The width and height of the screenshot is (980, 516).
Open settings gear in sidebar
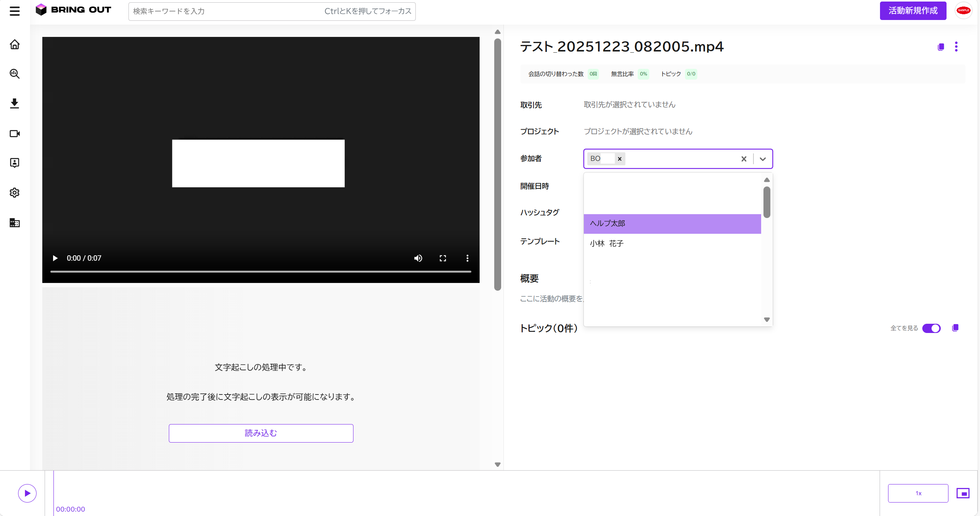click(15, 193)
